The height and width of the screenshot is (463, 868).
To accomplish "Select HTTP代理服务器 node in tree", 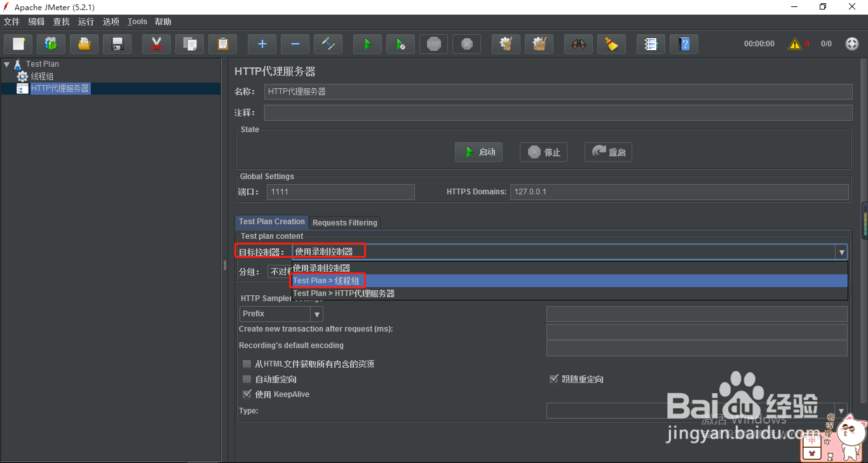I will click(54, 89).
